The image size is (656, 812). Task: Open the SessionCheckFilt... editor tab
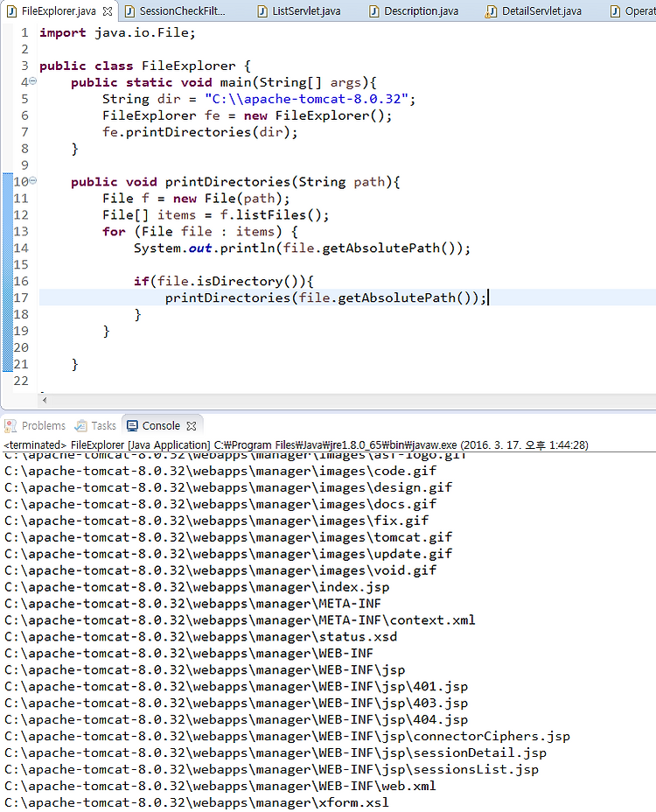pos(182,10)
